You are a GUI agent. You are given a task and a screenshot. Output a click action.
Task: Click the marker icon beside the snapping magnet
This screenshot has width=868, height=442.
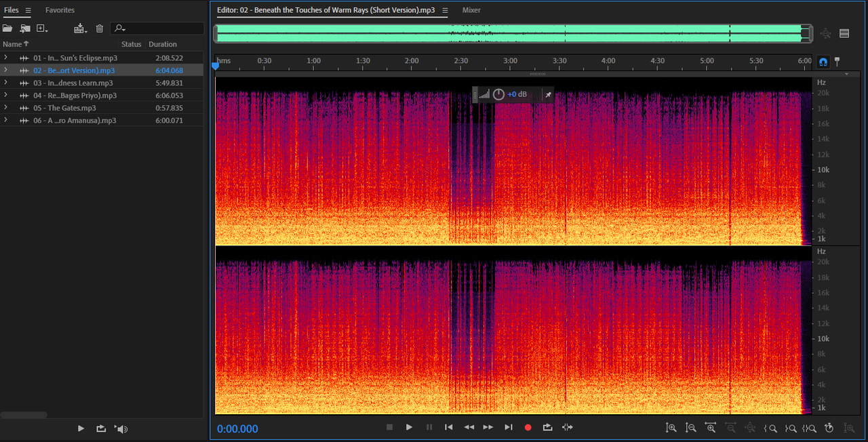(x=837, y=61)
